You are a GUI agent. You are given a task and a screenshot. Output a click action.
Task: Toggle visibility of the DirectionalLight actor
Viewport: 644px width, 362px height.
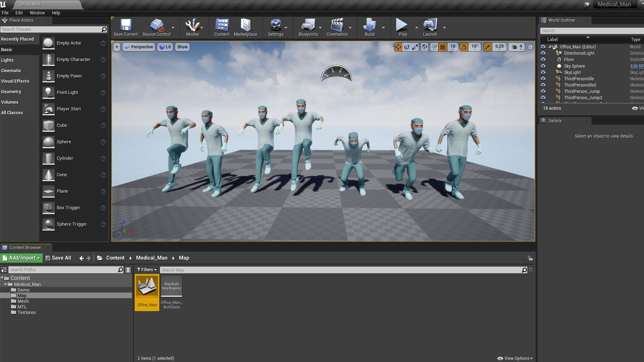point(543,53)
